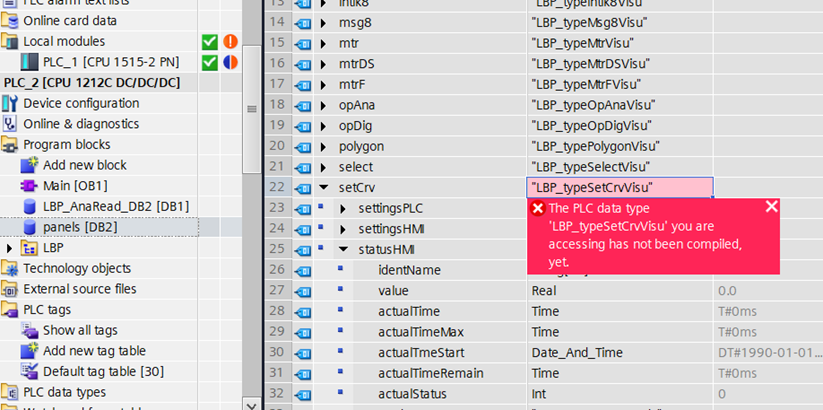The image size is (823, 410).
Task: Click orange warning status beside Local modules
Action: pyautogui.click(x=230, y=41)
